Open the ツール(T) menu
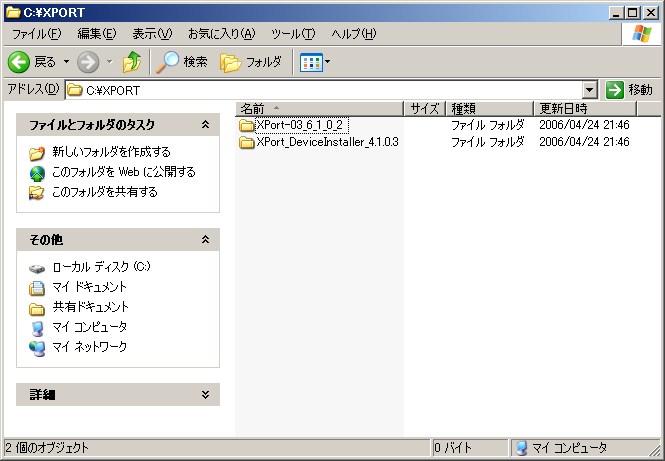 tap(293, 34)
